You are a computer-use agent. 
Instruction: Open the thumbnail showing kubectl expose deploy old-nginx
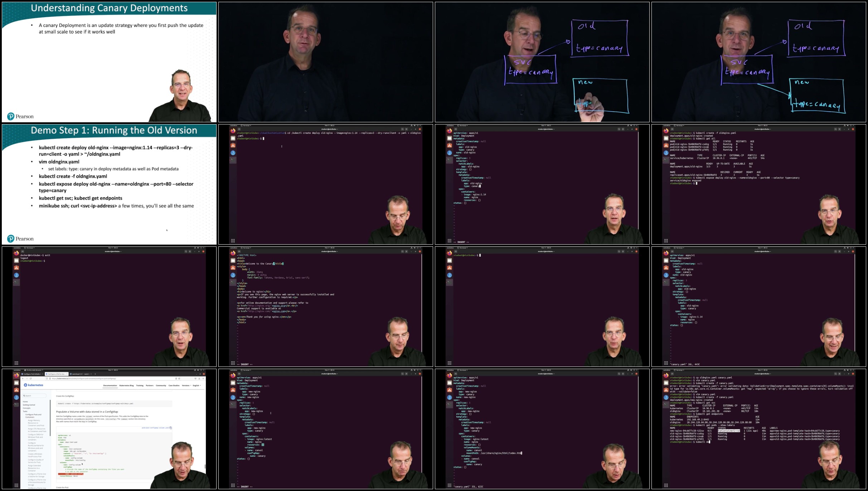[x=759, y=184]
